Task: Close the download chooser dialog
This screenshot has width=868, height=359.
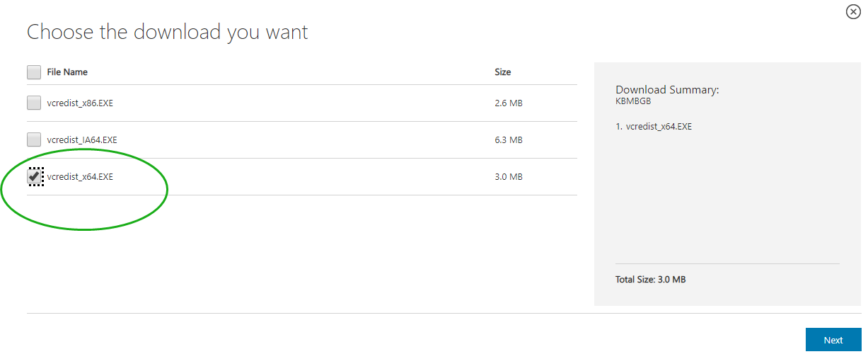Action: coord(853,11)
